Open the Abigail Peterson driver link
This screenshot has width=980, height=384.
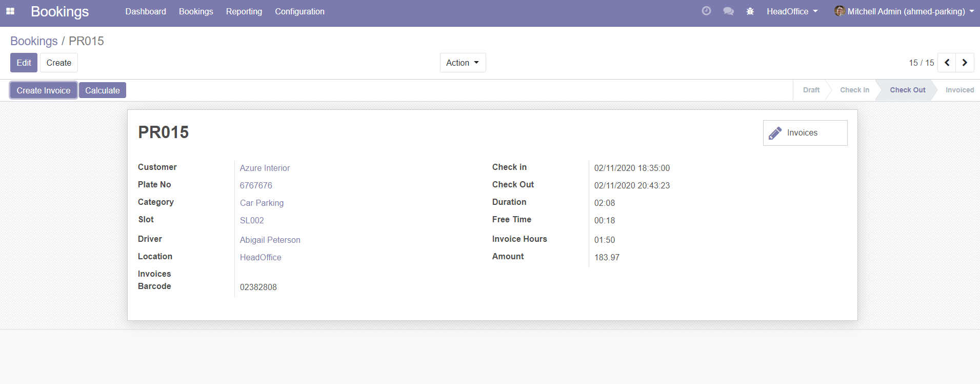(x=270, y=240)
